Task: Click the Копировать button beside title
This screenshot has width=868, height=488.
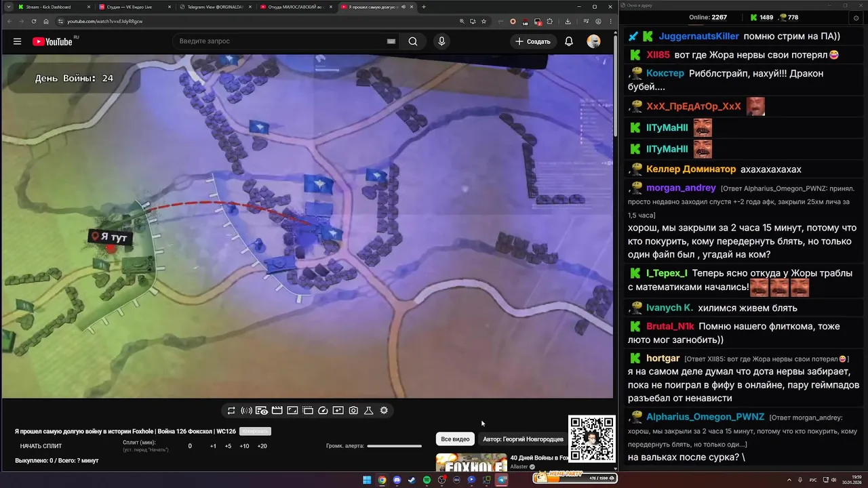Action: click(x=255, y=432)
